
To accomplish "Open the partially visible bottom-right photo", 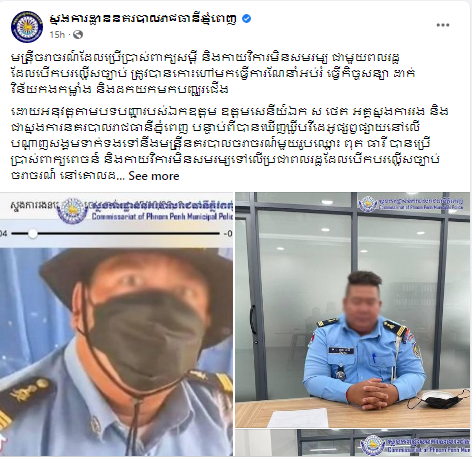I will (352, 443).
